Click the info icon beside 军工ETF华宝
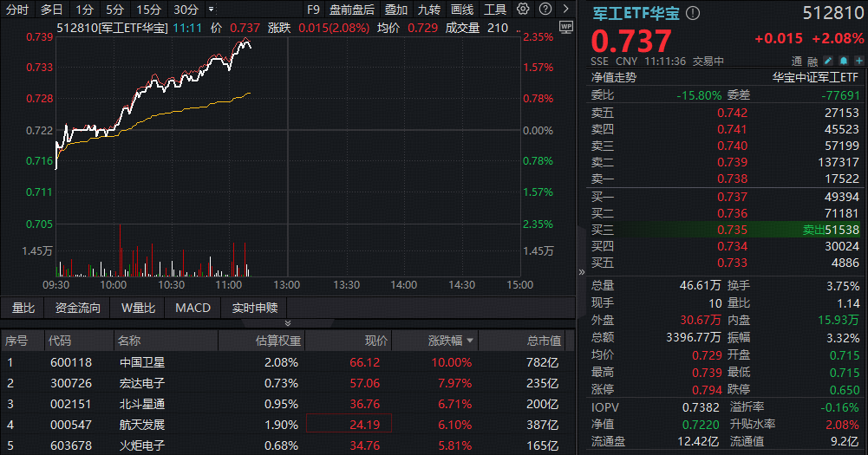The width and height of the screenshot is (868, 455). click(x=692, y=14)
